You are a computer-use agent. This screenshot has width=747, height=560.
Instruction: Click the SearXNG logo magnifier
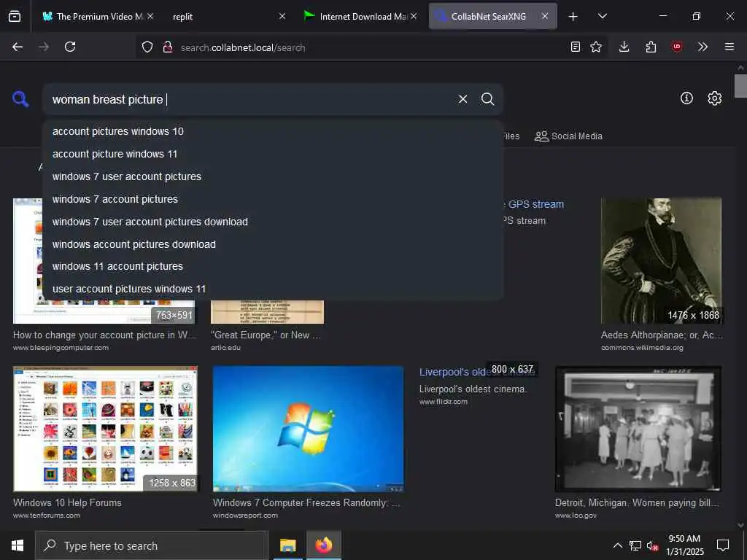coord(20,99)
